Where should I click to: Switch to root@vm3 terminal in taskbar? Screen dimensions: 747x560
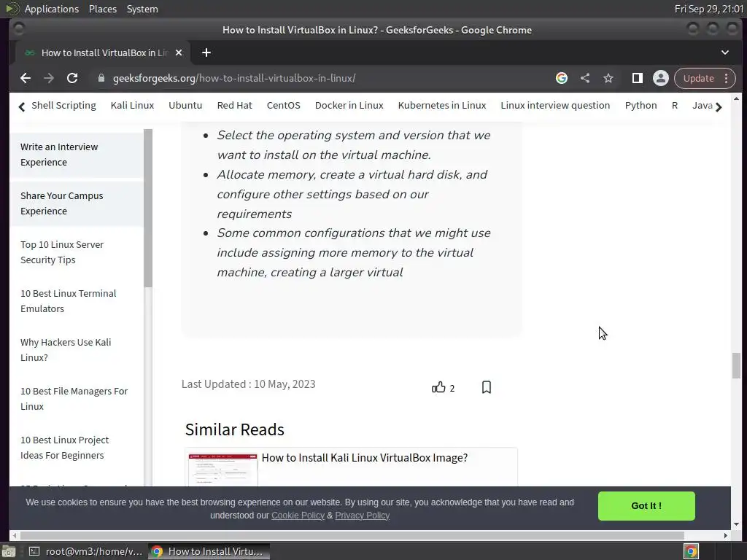pyautogui.click(x=86, y=551)
